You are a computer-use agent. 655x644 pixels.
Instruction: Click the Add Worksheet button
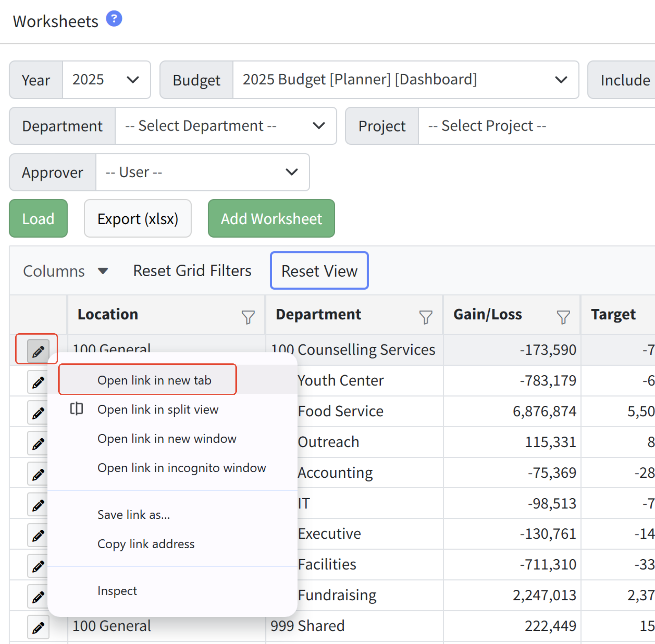click(x=271, y=219)
